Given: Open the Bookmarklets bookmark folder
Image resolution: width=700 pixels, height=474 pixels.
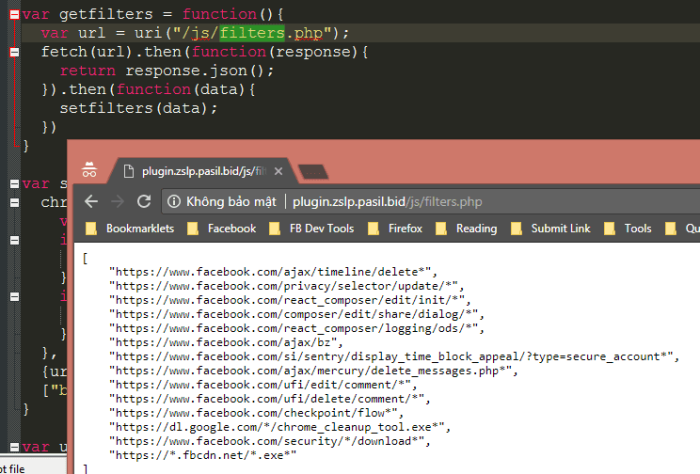Looking at the screenshot, I should tap(130, 229).
